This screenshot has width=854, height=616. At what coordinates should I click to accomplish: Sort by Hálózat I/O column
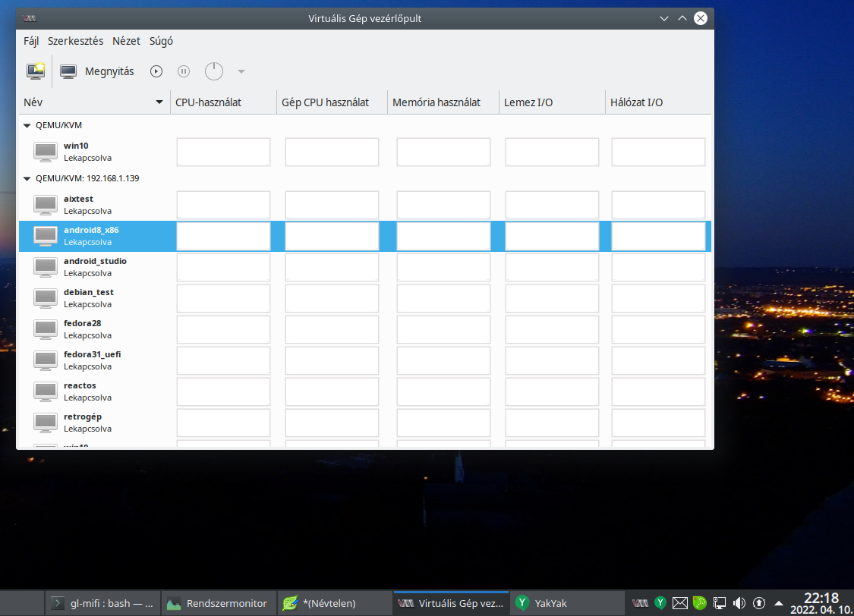[658, 102]
